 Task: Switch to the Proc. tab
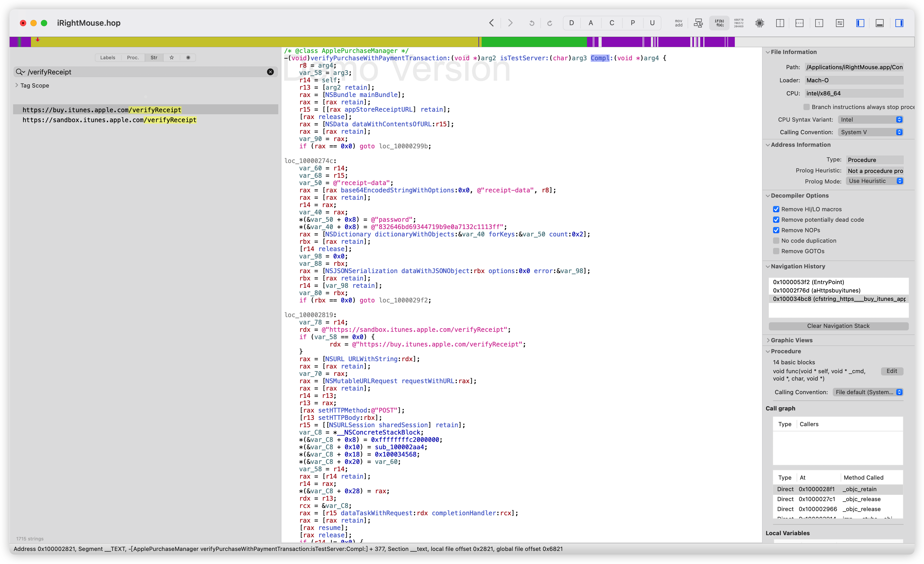pyautogui.click(x=133, y=58)
